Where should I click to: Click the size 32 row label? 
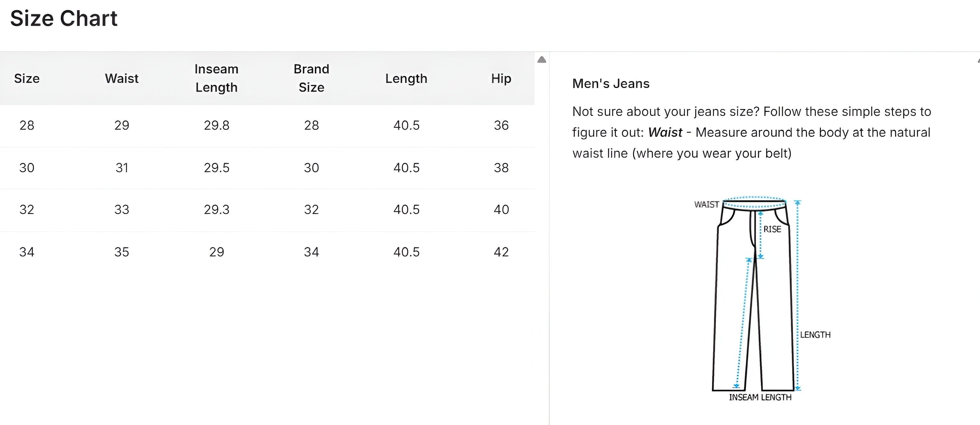27,209
